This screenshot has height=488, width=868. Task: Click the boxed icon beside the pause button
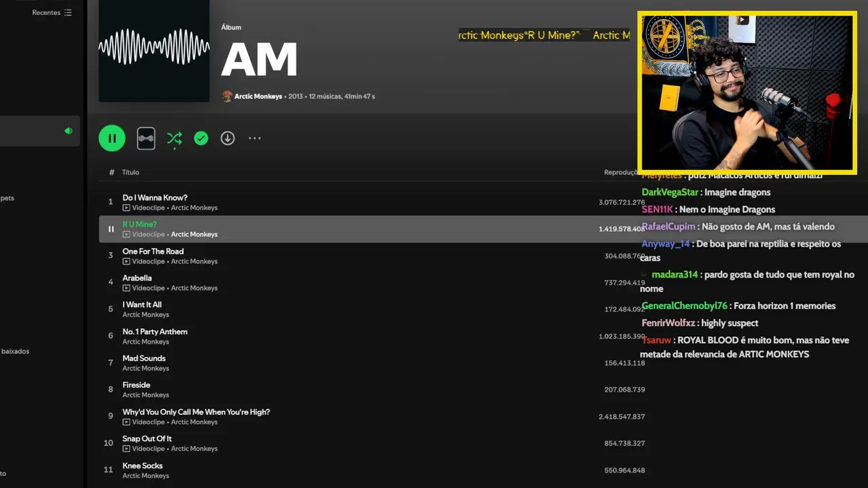pyautogui.click(x=146, y=138)
